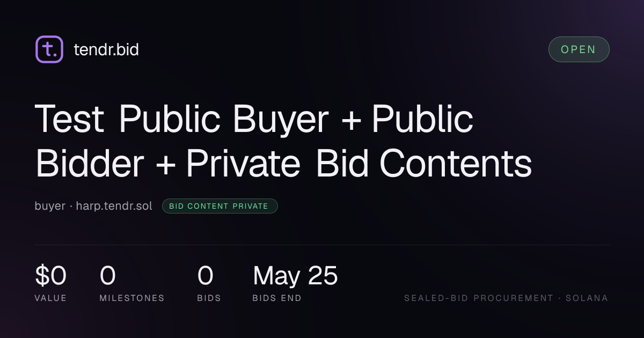Open buyer harp.tendr.sol profile text
The image size is (644, 338).
click(93, 206)
